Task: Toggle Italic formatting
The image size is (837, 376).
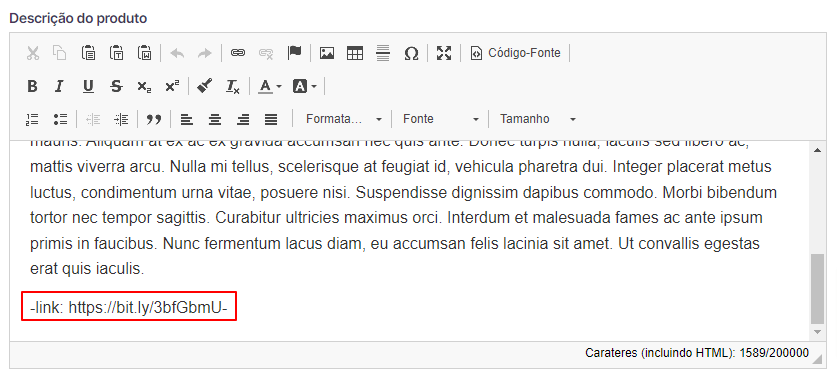Action: (60, 86)
